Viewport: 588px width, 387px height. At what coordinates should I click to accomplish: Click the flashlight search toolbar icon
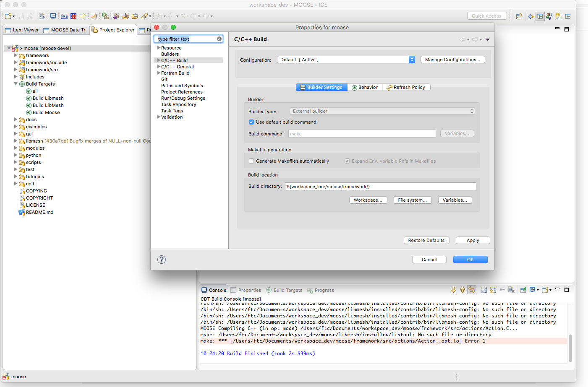tap(145, 16)
